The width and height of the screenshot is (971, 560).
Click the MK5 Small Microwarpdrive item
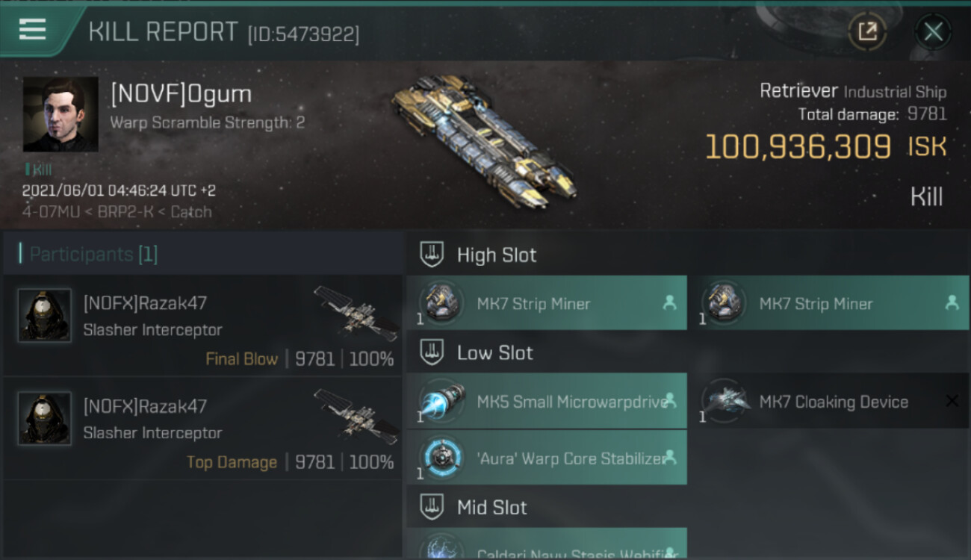547,401
